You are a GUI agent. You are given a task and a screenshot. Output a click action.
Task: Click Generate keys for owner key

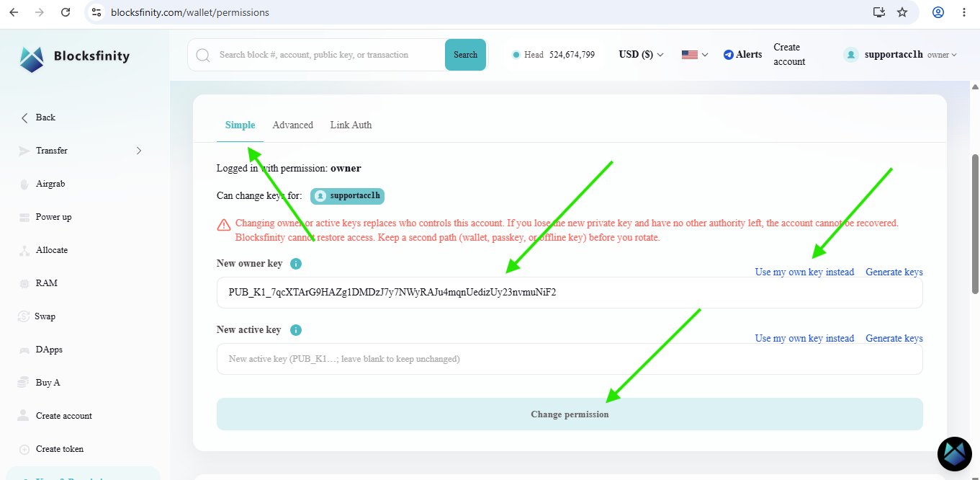pyautogui.click(x=894, y=272)
